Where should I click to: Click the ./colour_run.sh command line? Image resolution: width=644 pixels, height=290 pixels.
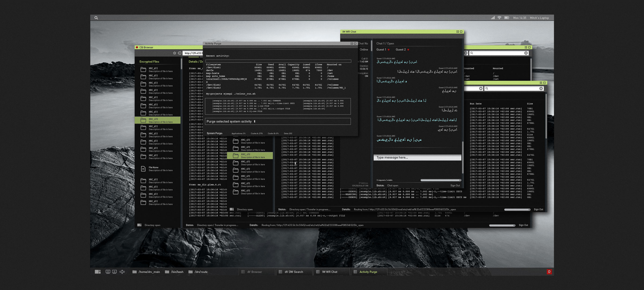230,94
